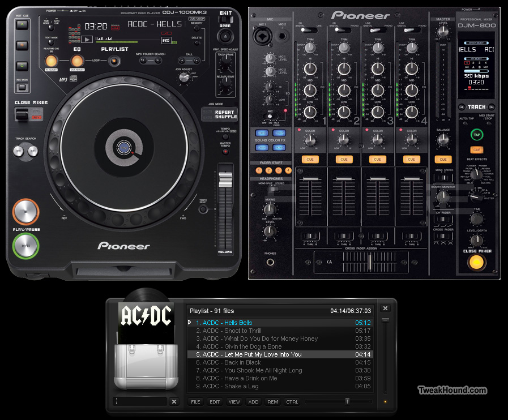
Task: Click the channel 2 fader on the mixer
Action: click(x=344, y=179)
